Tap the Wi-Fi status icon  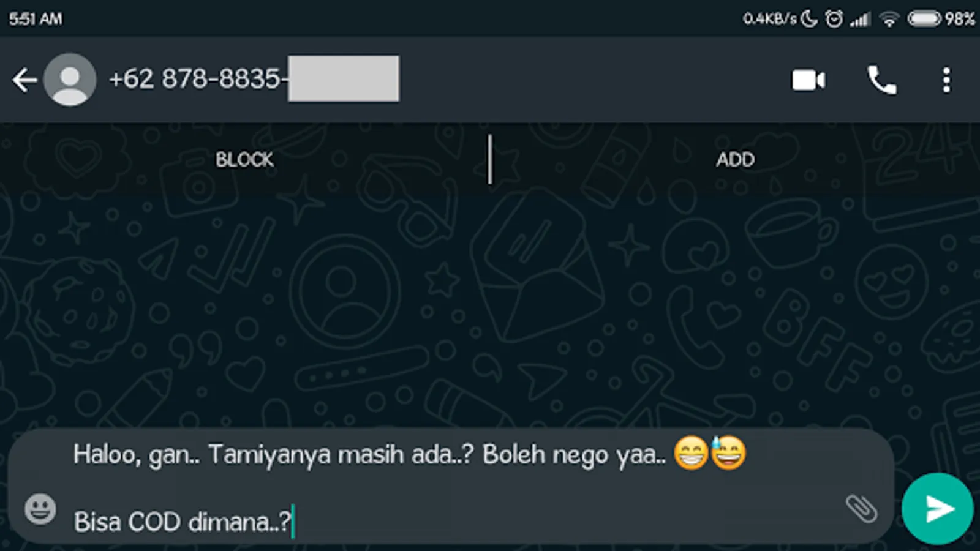tap(889, 20)
